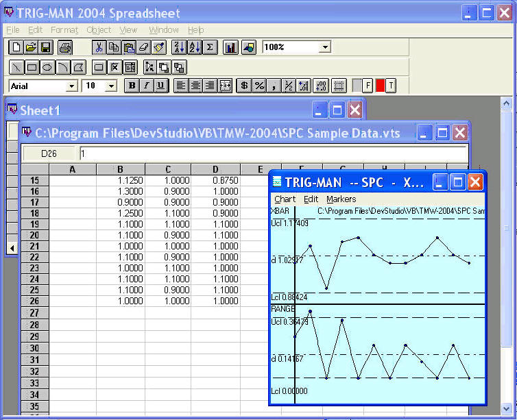Click Sheet1 window left scroll arrow

point(12,248)
